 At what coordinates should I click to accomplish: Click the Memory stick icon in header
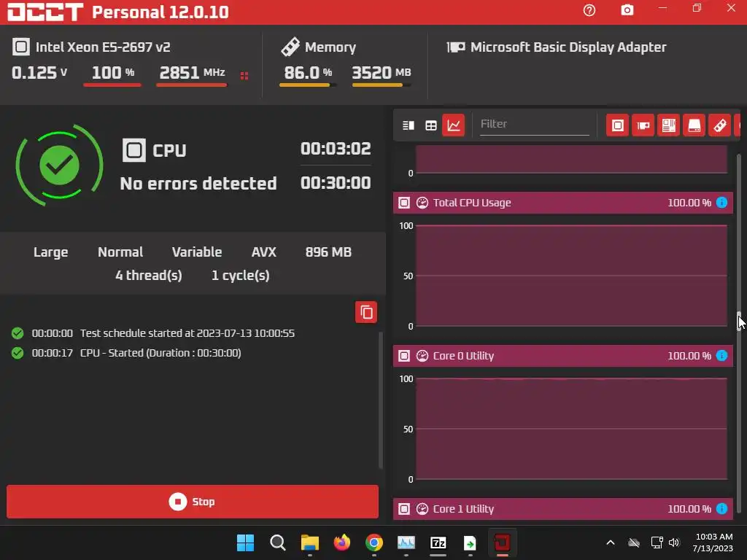coord(290,47)
